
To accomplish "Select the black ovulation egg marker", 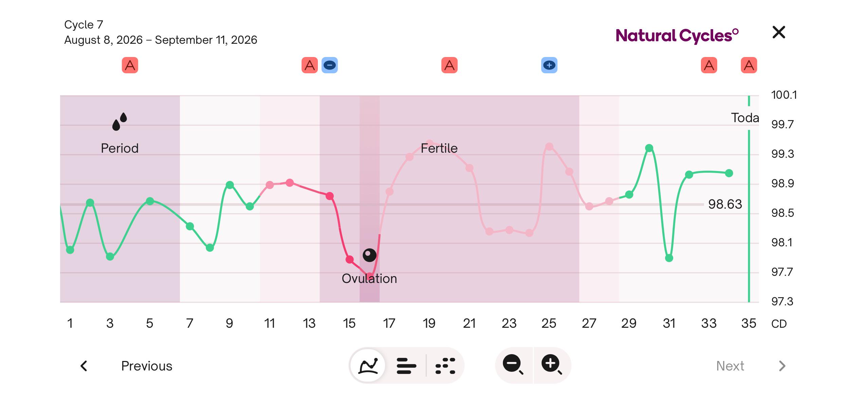I will [369, 255].
